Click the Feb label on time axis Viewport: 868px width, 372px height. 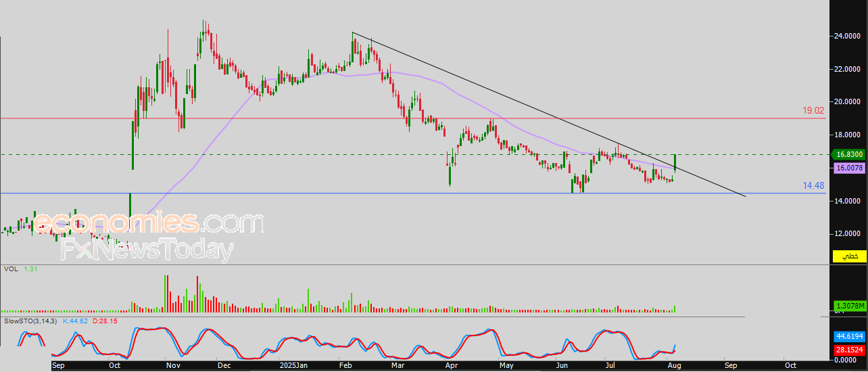tap(345, 365)
